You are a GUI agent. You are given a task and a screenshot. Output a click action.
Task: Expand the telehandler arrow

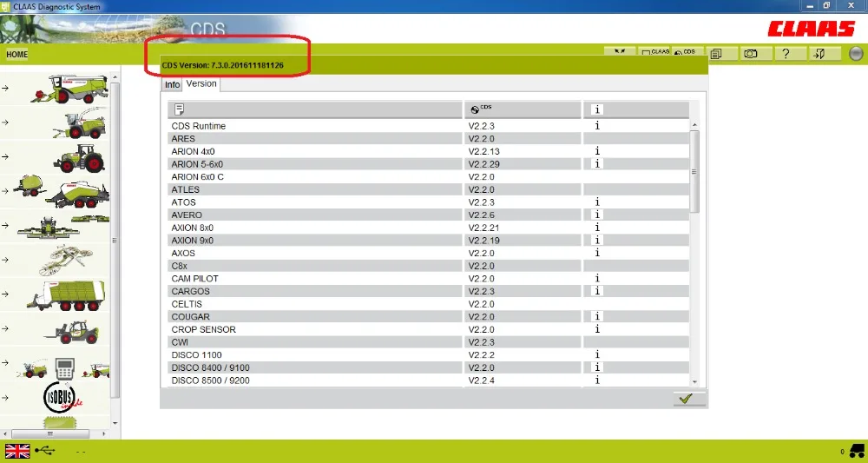point(5,328)
